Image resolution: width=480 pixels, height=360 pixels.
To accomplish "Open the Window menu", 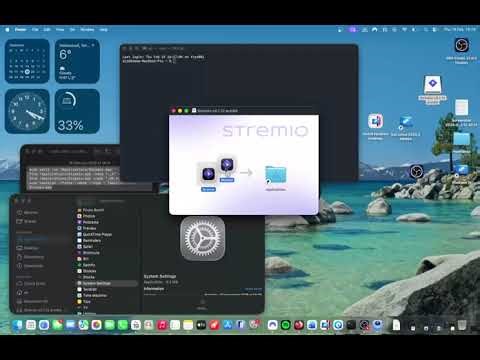I will pos(87,30).
